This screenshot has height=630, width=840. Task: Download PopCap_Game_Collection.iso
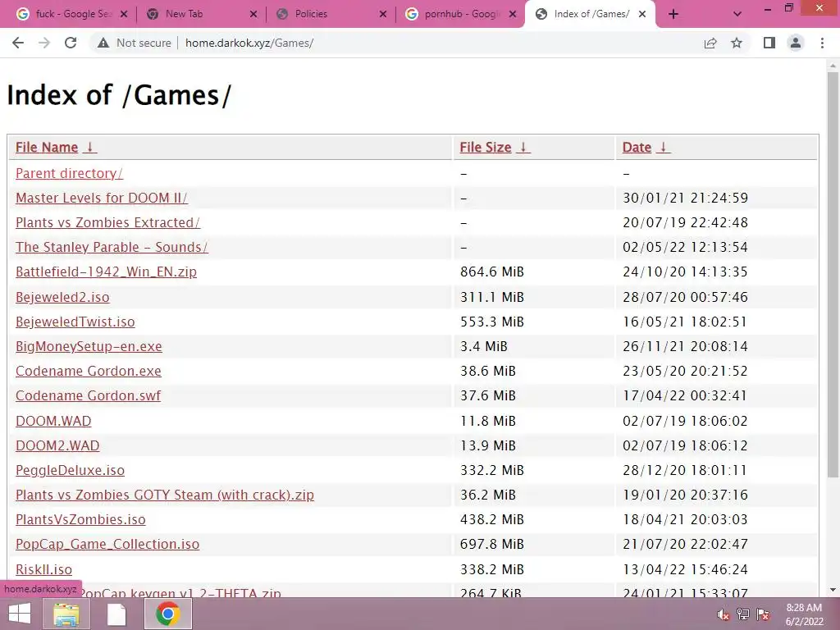(x=107, y=545)
